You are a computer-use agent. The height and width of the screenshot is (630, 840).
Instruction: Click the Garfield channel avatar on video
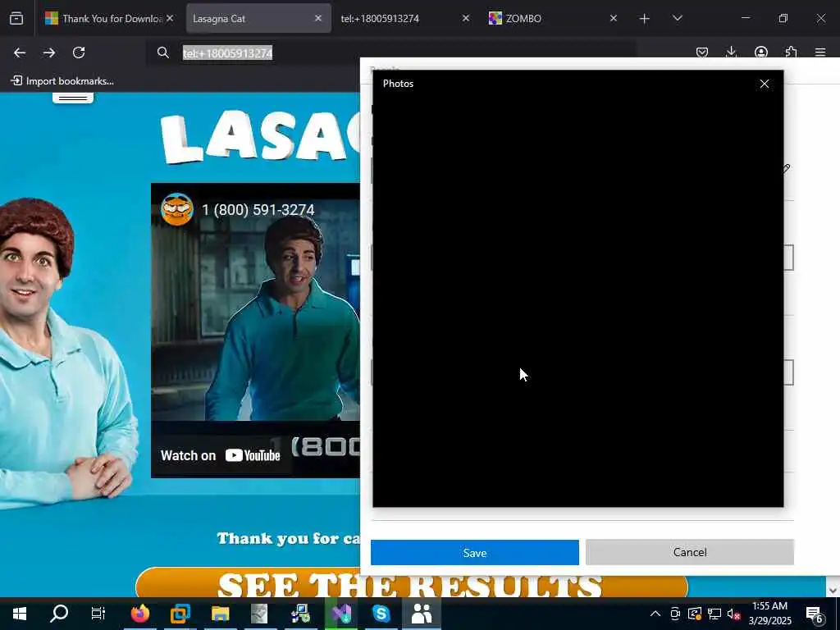point(177,209)
